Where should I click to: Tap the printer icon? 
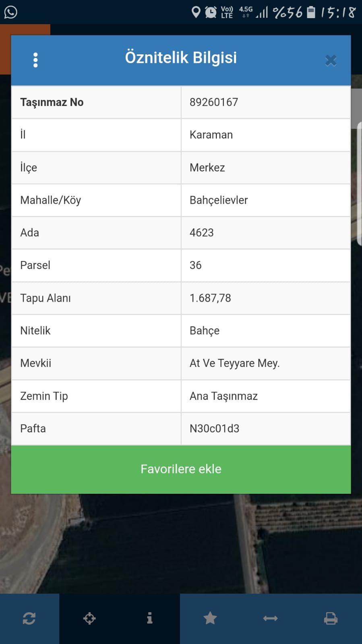[x=331, y=618]
